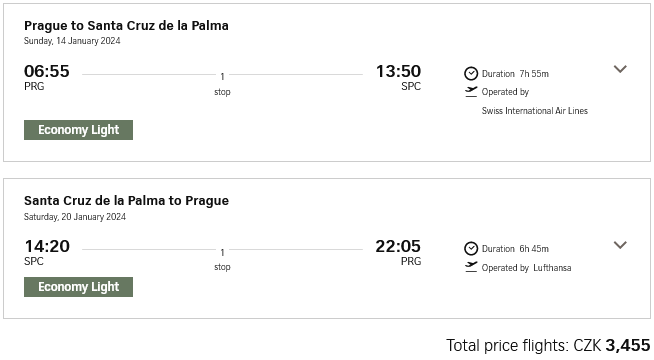
Task: Click the clock icon beside Duration 7h 55m
Action: (x=471, y=74)
